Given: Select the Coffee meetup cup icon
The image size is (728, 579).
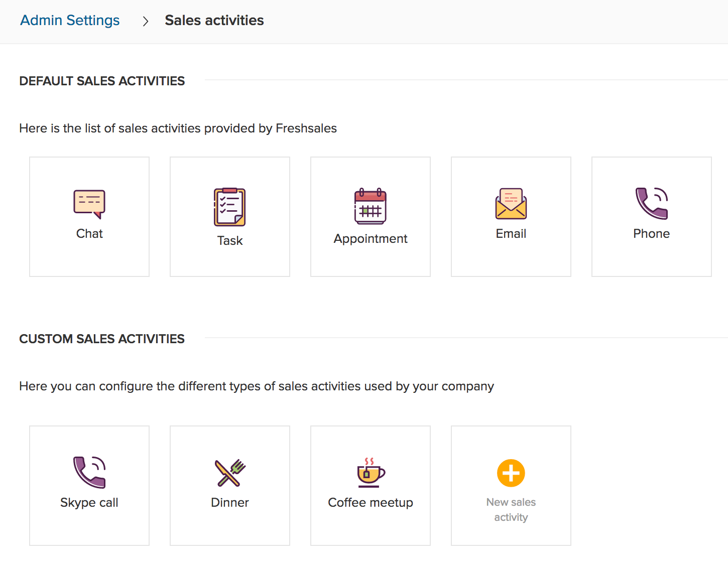Looking at the screenshot, I should 371,473.
